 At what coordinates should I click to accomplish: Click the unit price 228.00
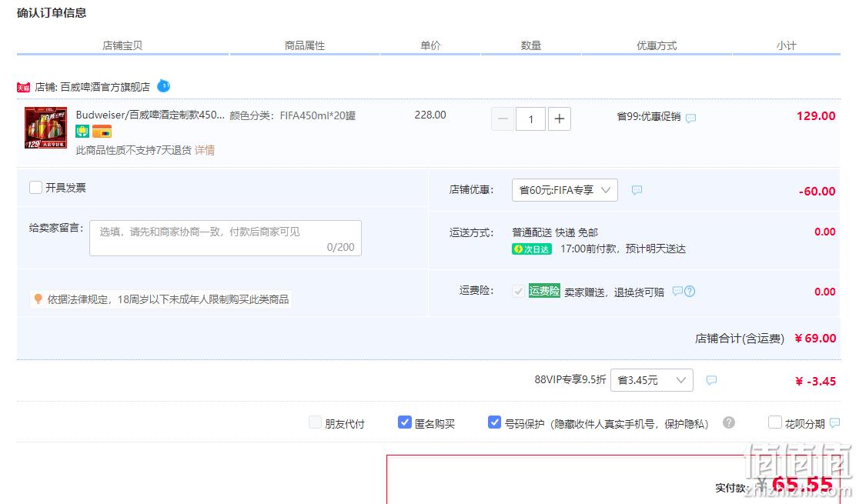pyautogui.click(x=430, y=115)
